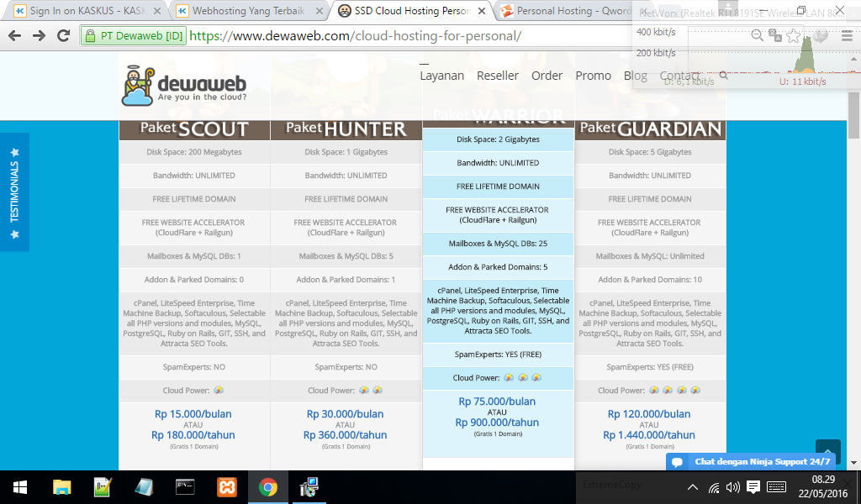Image resolution: width=861 pixels, height=504 pixels.
Task: Reload the Dewaweb page
Action: [x=63, y=36]
